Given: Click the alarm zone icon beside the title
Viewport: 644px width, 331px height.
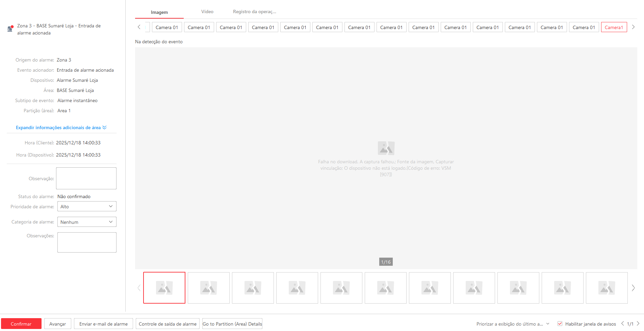Looking at the screenshot, I should click(x=10, y=29).
